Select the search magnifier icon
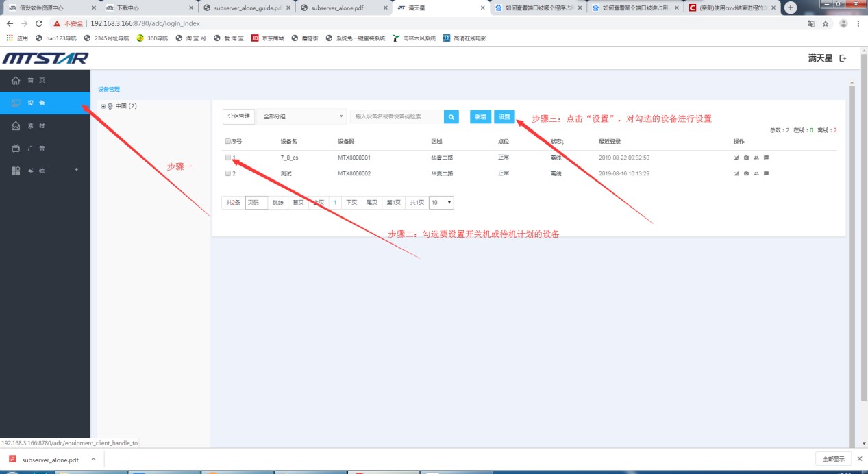 [x=451, y=117]
